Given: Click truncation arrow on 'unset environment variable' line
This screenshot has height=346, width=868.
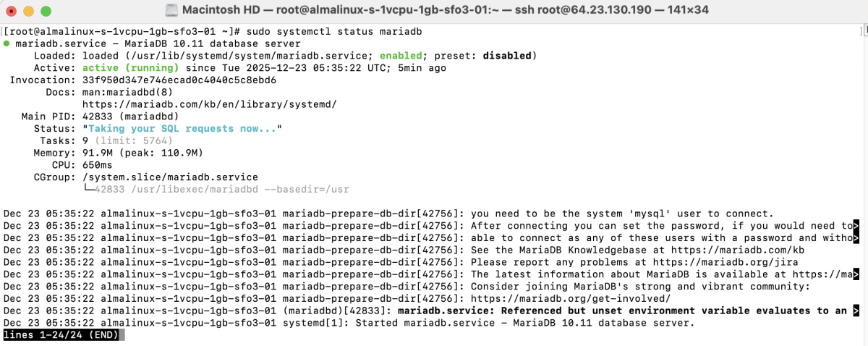Looking at the screenshot, I should (856, 311).
